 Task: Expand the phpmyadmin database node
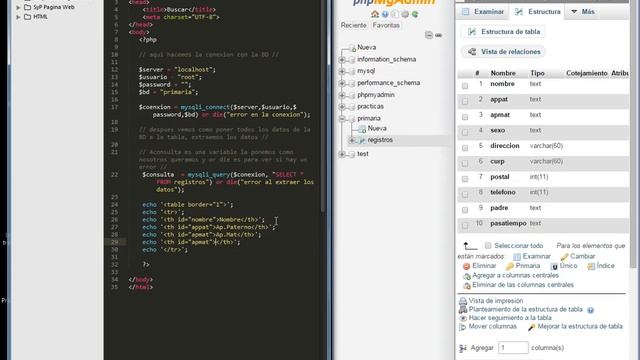pyautogui.click(x=342, y=95)
